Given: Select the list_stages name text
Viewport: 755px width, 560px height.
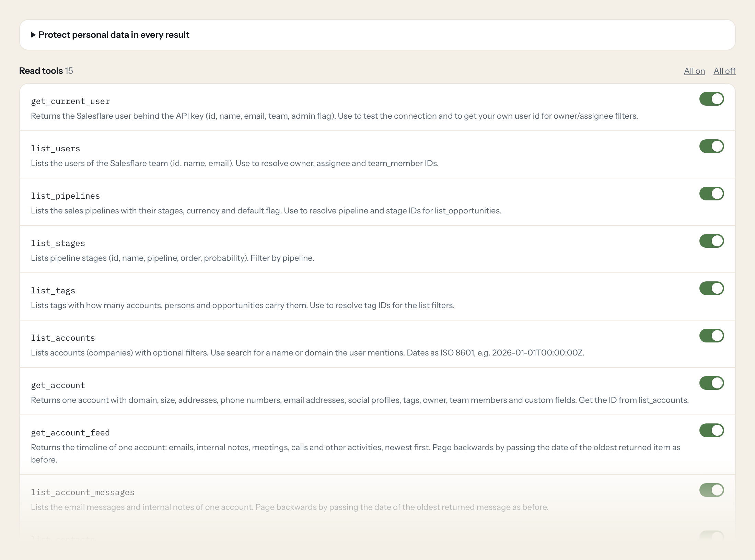Looking at the screenshot, I should click(x=58, y=243).
